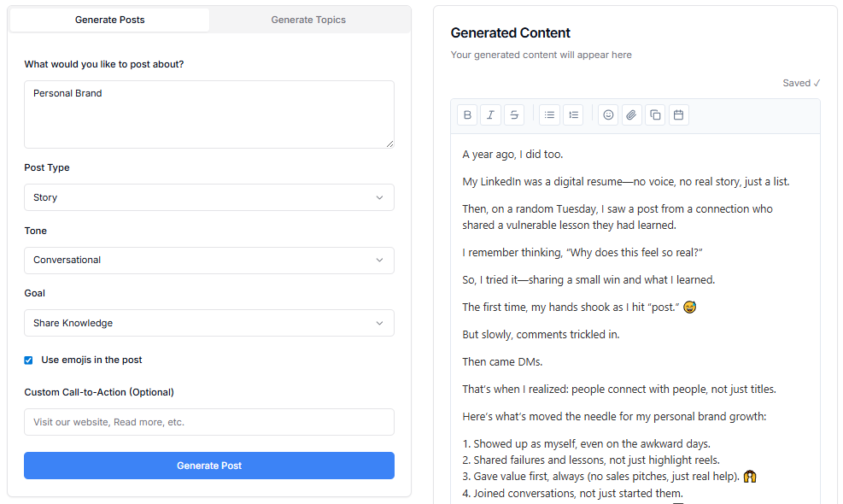Click the Generate Post button

tap(209, 466)
